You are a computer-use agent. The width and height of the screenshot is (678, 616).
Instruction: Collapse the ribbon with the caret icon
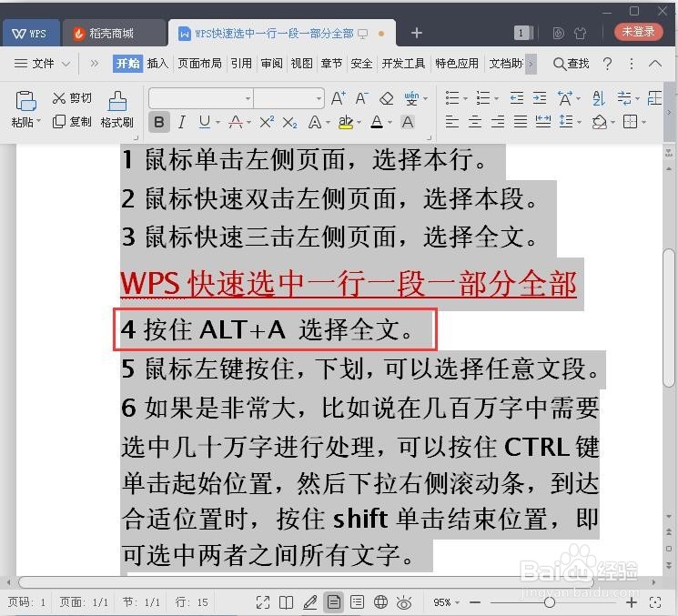point(655,64)
